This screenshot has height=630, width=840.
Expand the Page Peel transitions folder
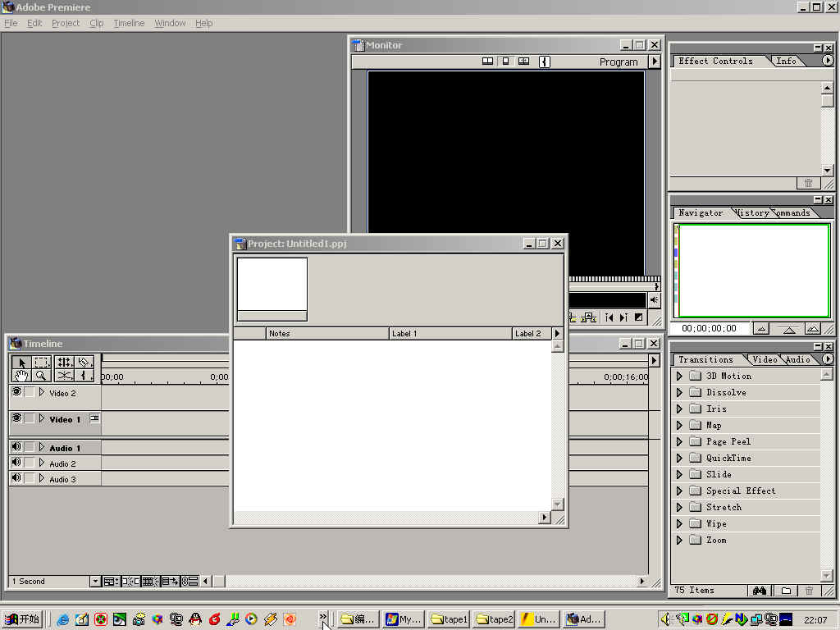[679, 442]
